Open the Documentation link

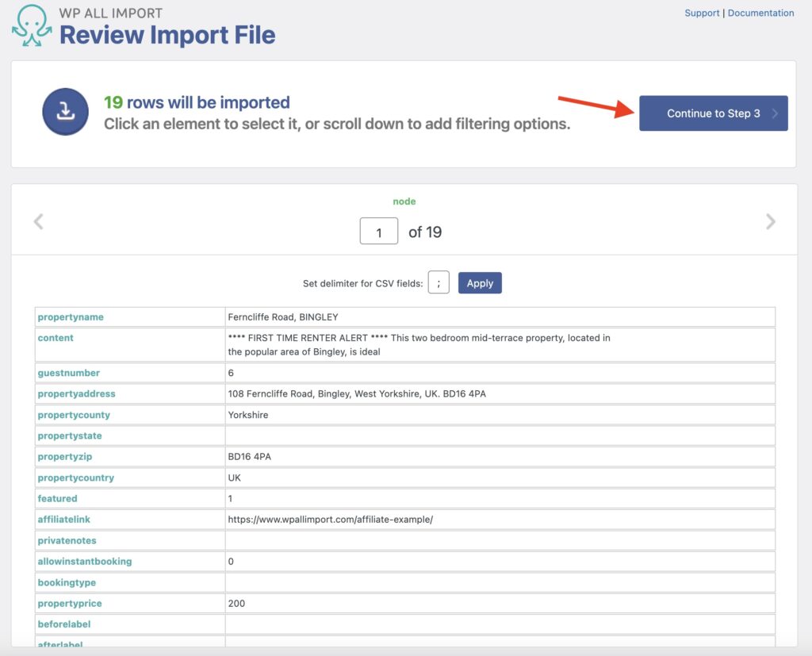(760, 13)
